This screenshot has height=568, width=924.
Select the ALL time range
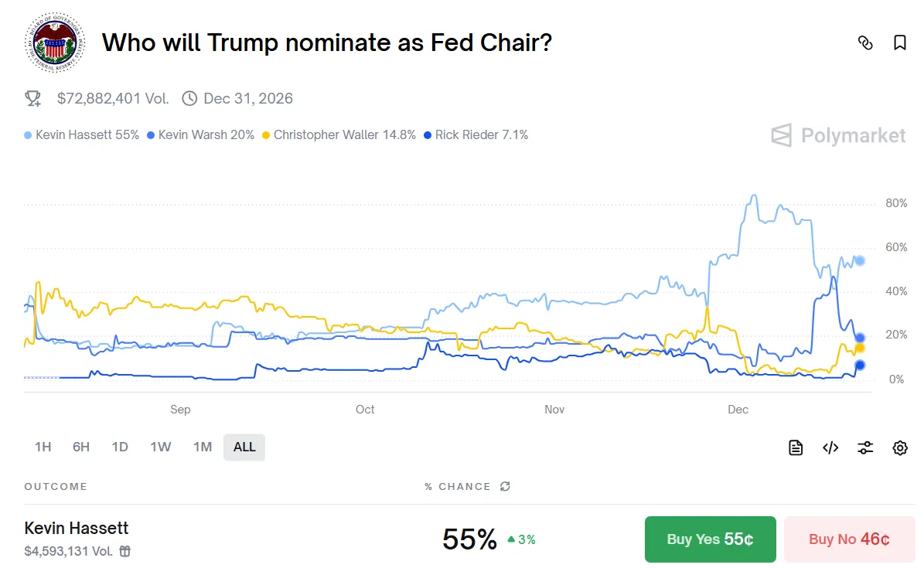244,447
